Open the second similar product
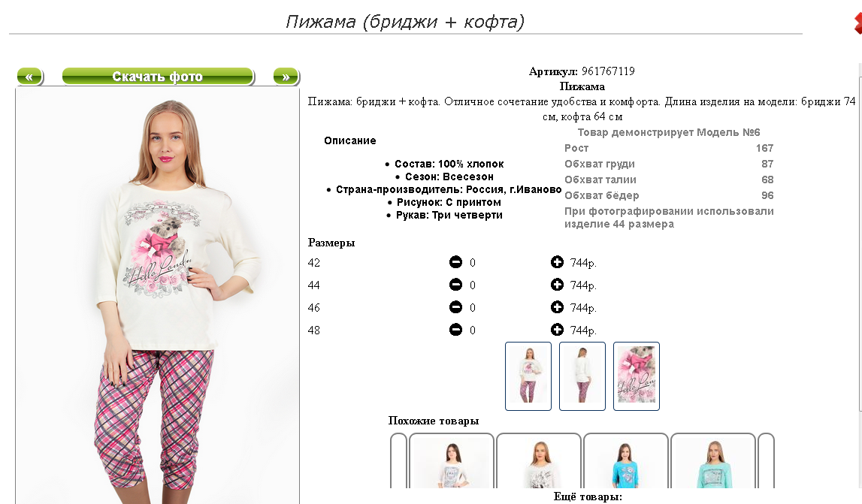862x504 pixels. tap(539, 460)
